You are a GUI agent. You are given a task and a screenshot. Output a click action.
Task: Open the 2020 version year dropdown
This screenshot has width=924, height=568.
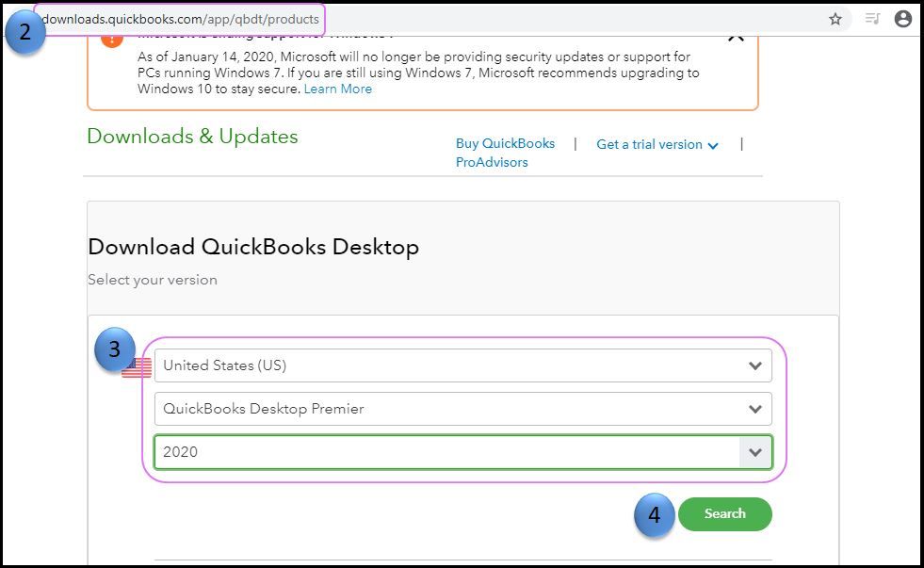point(462,452)
